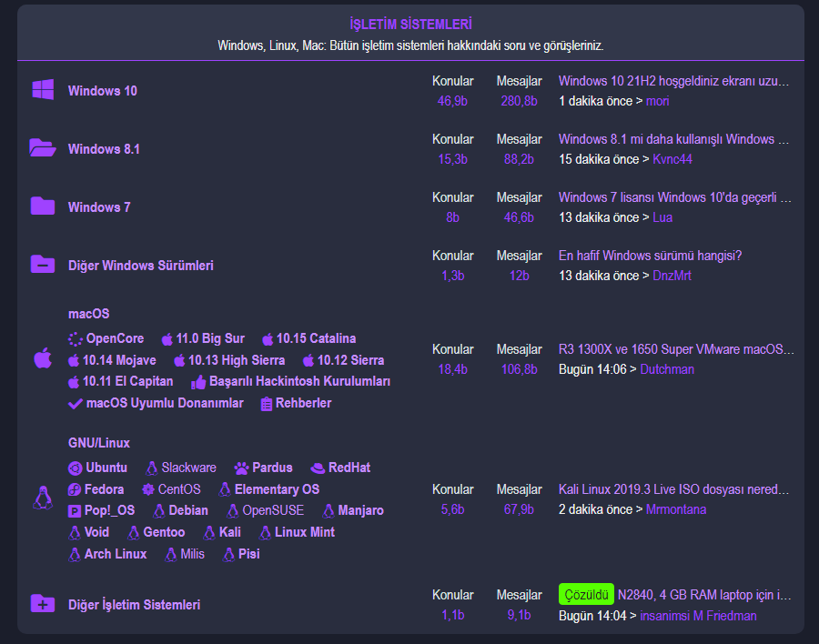
Task: Open user profile mori
Action: click(x=657, y=101)
